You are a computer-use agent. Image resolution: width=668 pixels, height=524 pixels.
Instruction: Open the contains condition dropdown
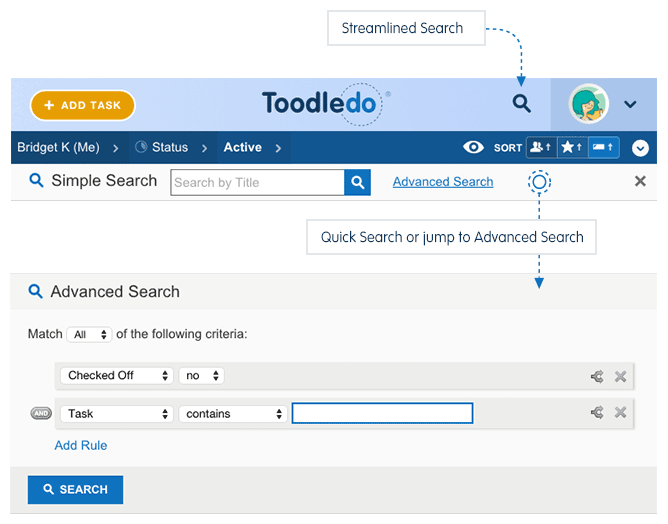(233, 413)
